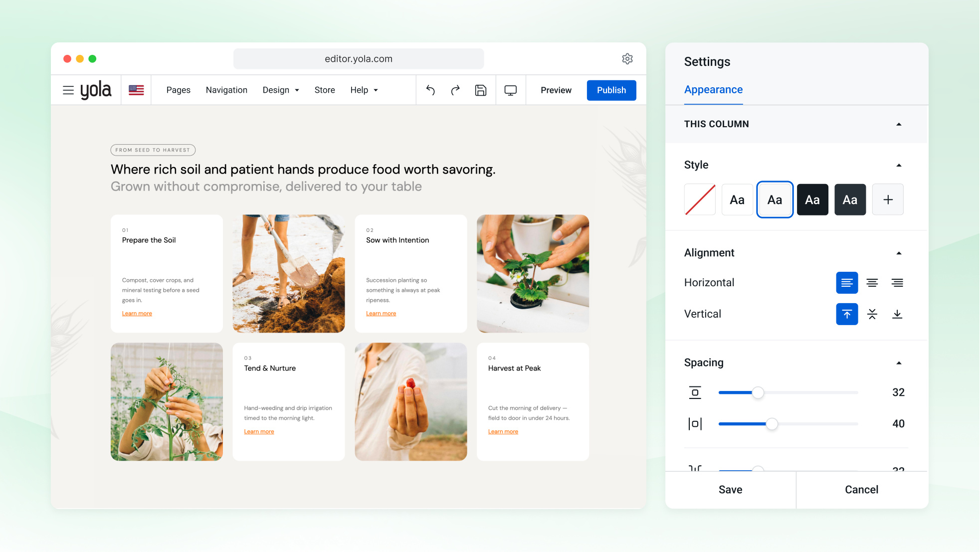Open the hamburger menu beside yola logo
The image size is (980, 552).
[68, 90]
